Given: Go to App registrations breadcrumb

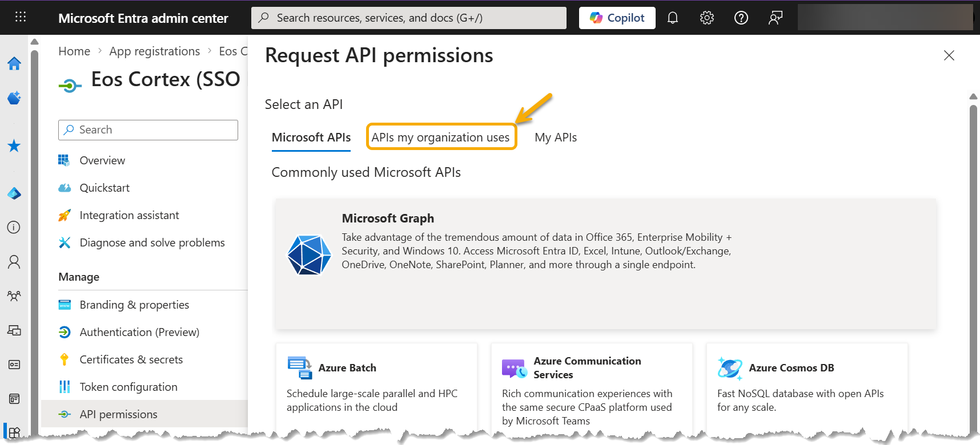Looking at the screenshot, I should click(x=155, y=51).
